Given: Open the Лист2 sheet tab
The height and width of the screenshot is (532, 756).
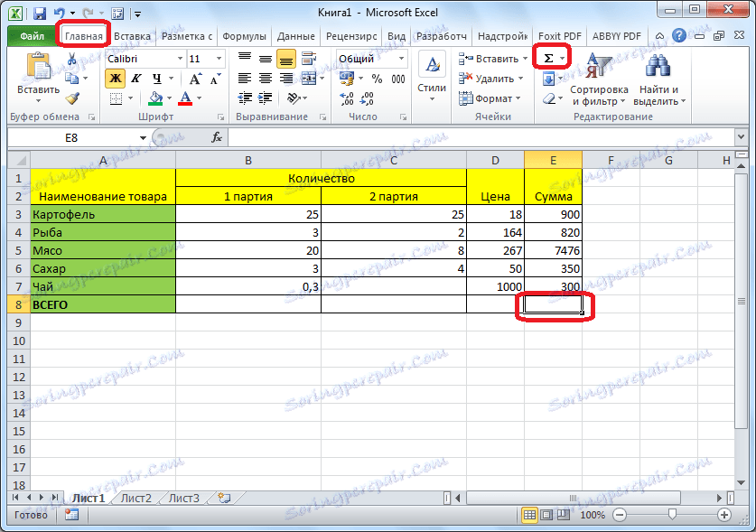Looking at the screenshot, I should pyautogui.click(x=135, y=498).
